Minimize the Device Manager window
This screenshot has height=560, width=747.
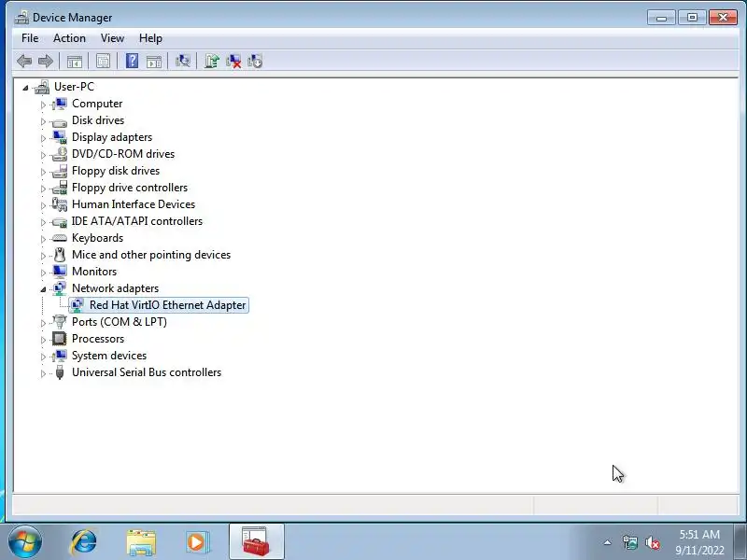661,18
